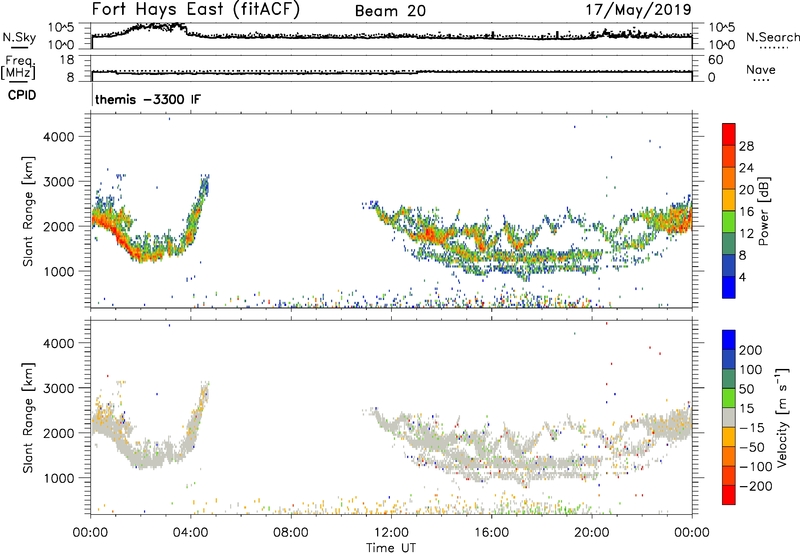Click the '60' tick on Nave axis
This screenshot has height=554, width=800.
[x=715, y=60]
